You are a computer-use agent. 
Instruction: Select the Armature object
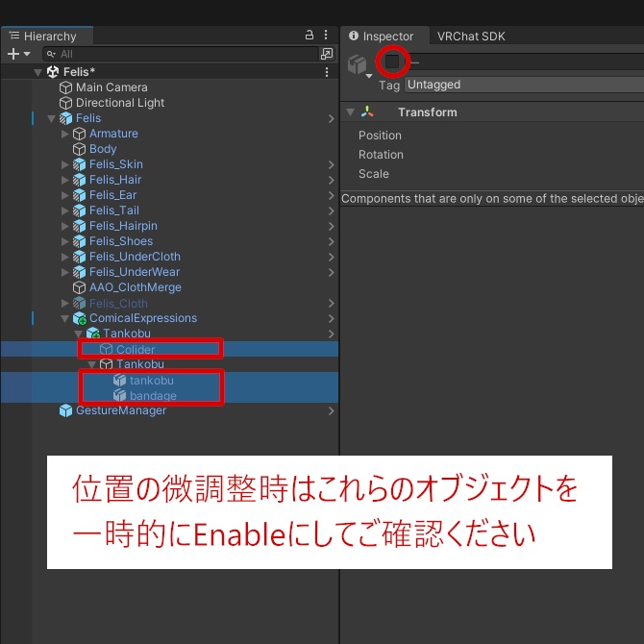coord(113,134)
